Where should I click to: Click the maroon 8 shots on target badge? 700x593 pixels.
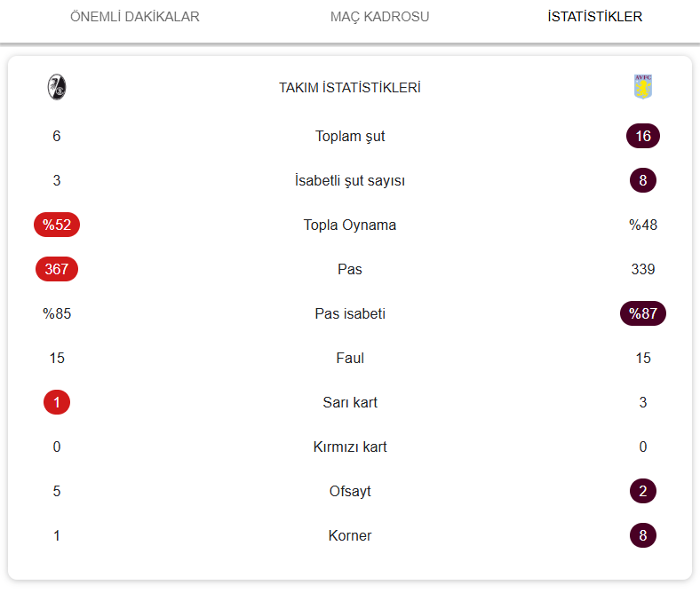[x=643, y=180]
